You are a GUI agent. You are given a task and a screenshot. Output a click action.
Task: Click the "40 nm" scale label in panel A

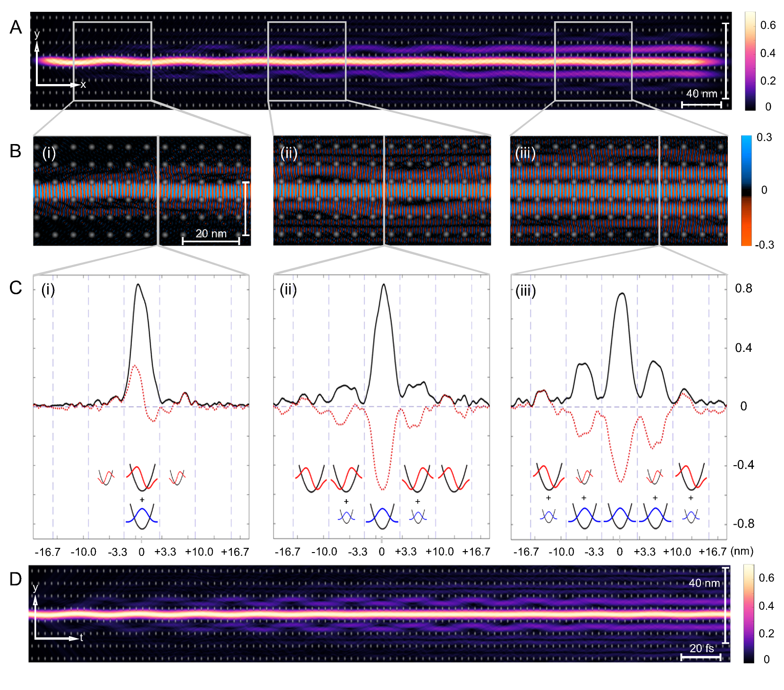coord(701,94)
